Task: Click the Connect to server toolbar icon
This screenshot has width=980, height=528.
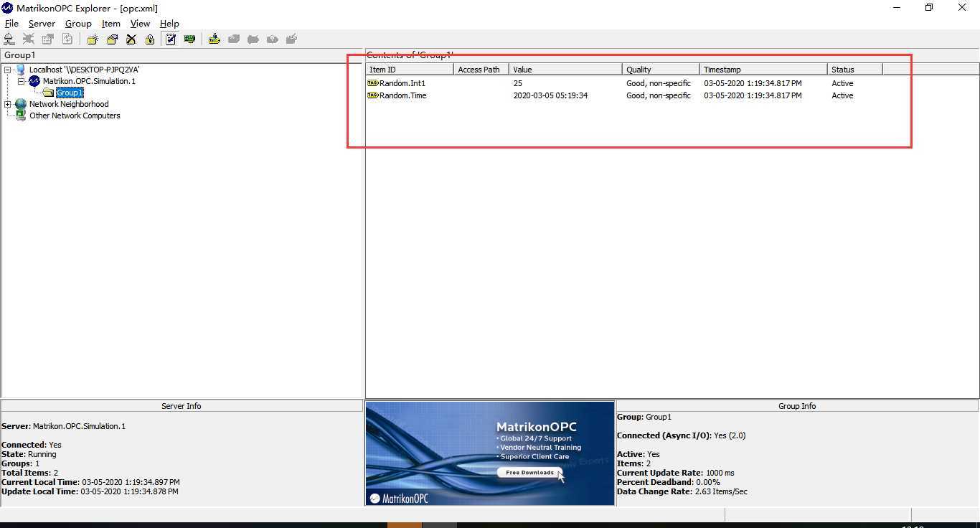Action: (9, 39)
